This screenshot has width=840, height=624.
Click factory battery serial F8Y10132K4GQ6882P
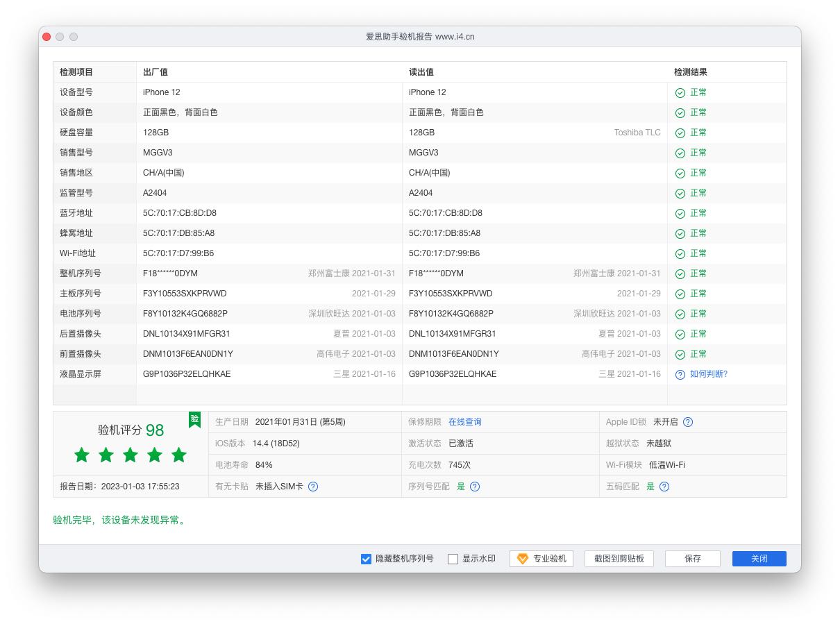185,314
